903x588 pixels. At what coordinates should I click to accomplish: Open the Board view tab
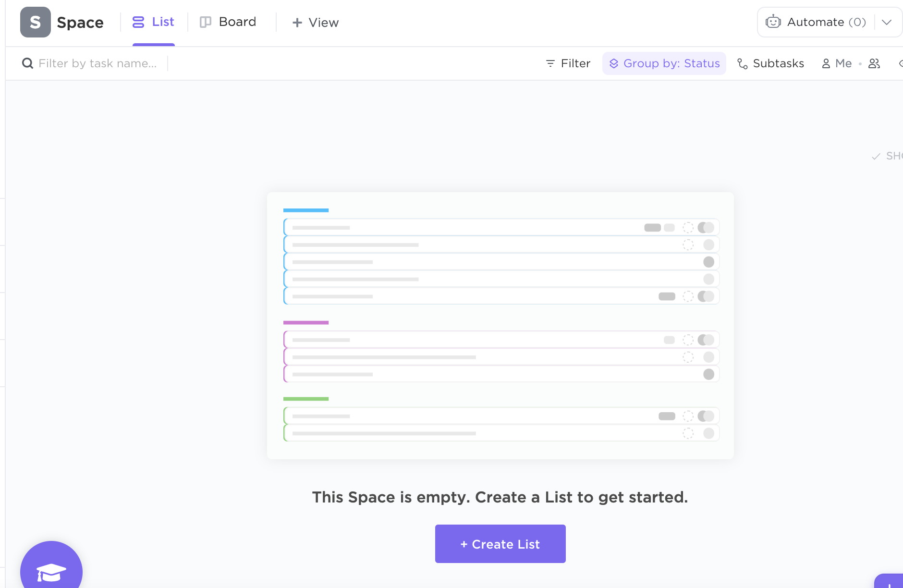coord(228,22)
